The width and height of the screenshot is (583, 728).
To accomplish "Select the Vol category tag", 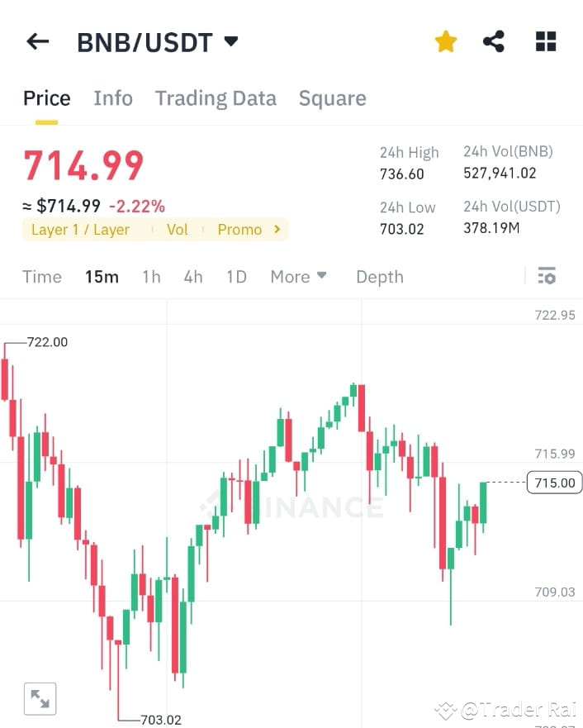I will pyautogui.click(x=177, y=229).
